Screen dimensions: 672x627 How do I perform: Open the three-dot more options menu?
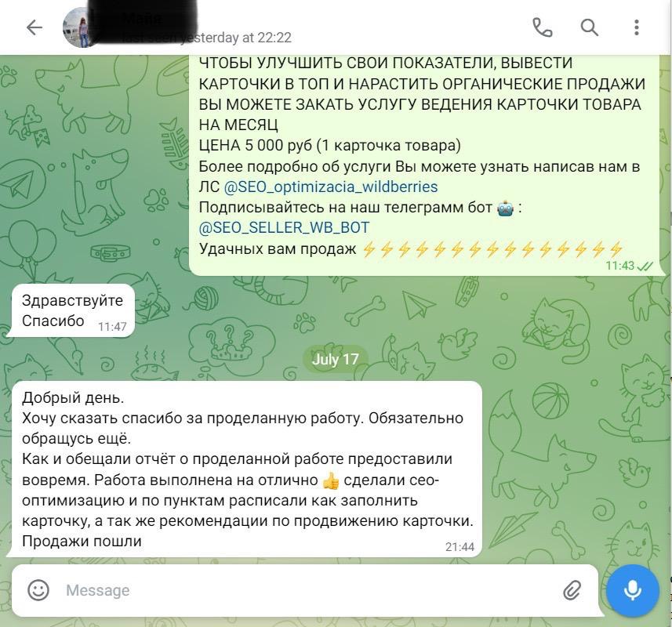(637, 28)
